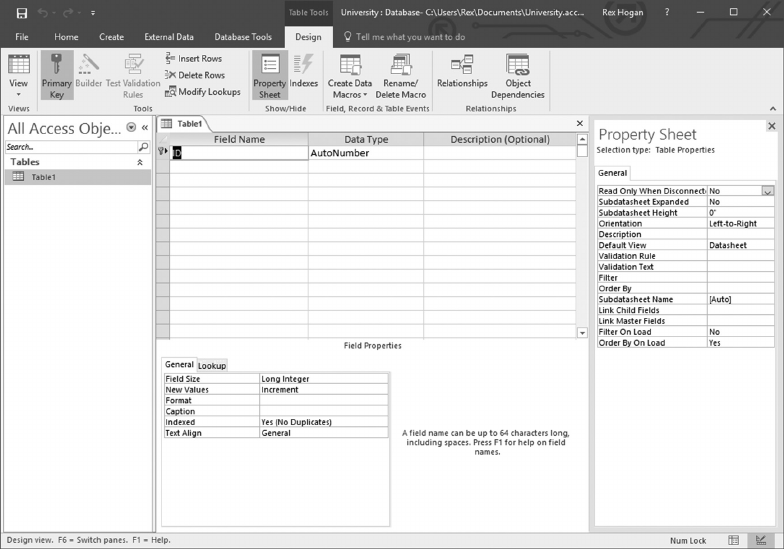Screen dimensions: 784x549
Task: Show the Indexes window
Action: (304, 71)
